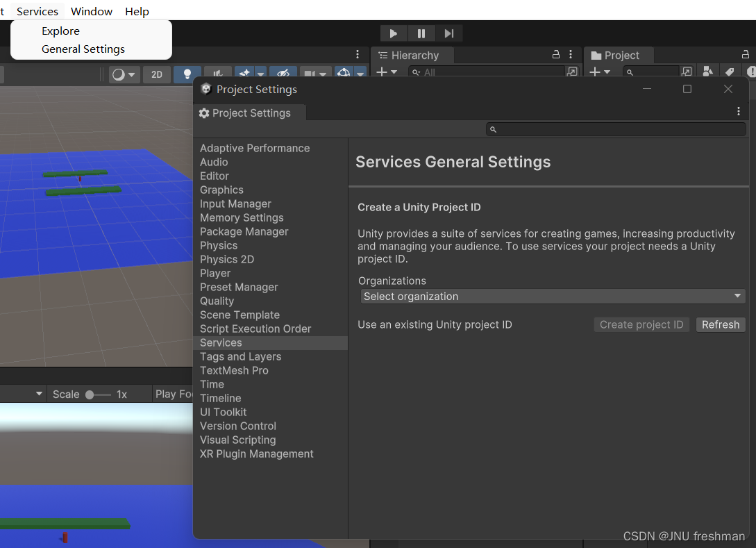Screen dimensions: 756x548
Task: Toggle scene lighting lightbulb button
Action: tap(187, 75)
